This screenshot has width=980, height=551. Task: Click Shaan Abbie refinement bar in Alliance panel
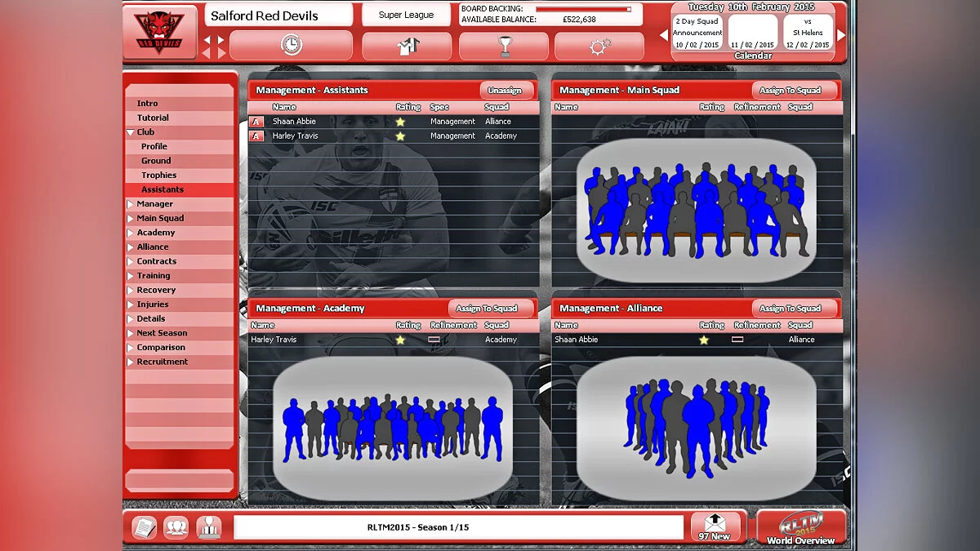[x=737, y=340]
